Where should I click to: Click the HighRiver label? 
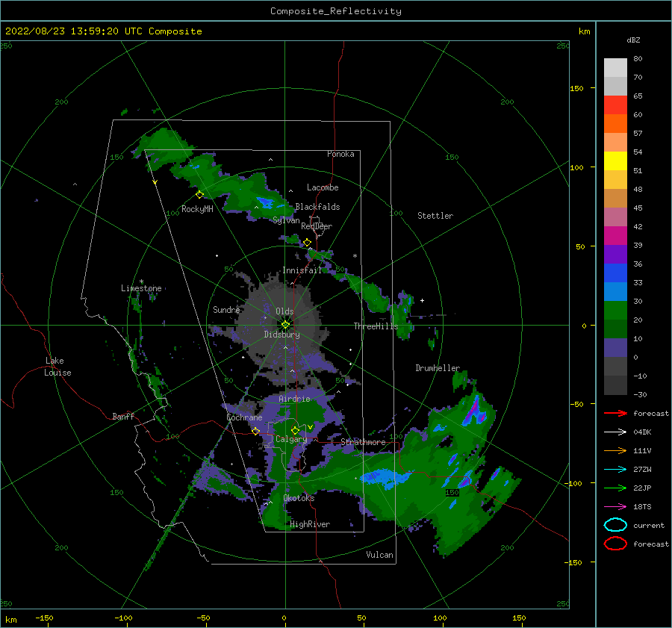point(310,524)
